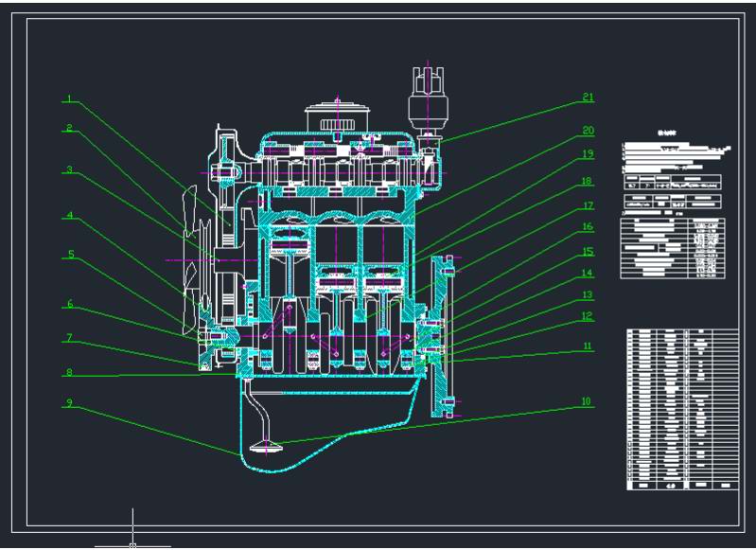
Task: Select the first piston in the left cylinder
Action: (290, 248)
